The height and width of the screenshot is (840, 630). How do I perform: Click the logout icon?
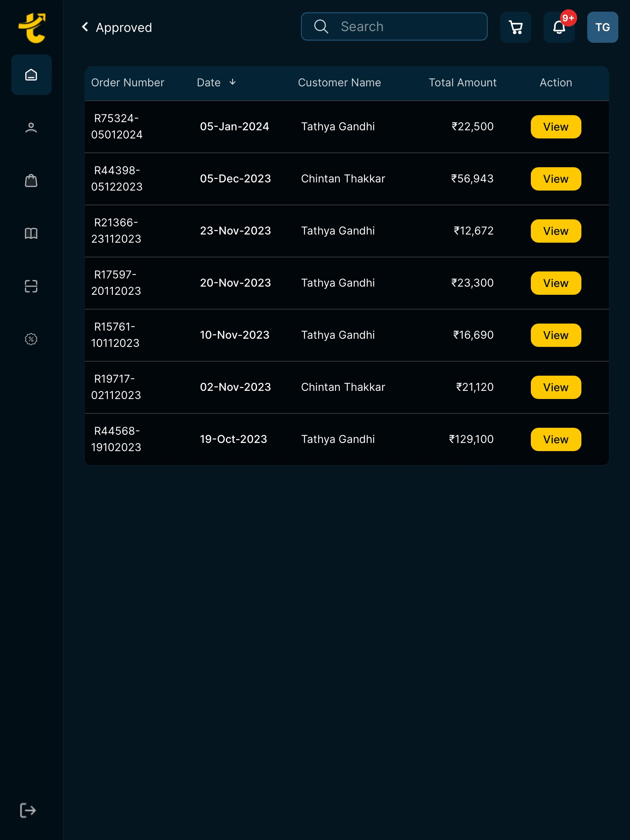coord(28,810)
